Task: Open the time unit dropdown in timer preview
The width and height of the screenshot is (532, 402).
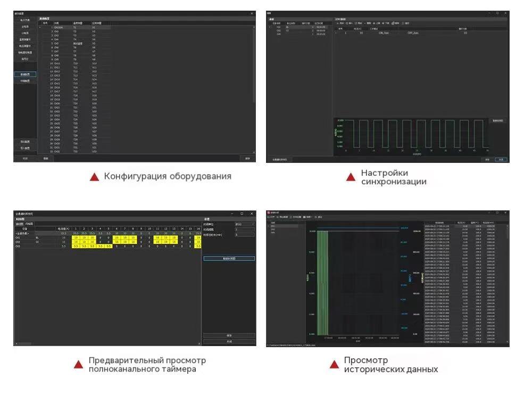Action: pos(244,224)
